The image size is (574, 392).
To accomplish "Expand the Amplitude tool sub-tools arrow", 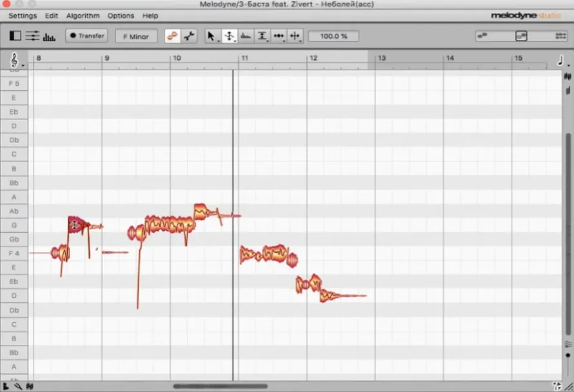I will 268,41.
